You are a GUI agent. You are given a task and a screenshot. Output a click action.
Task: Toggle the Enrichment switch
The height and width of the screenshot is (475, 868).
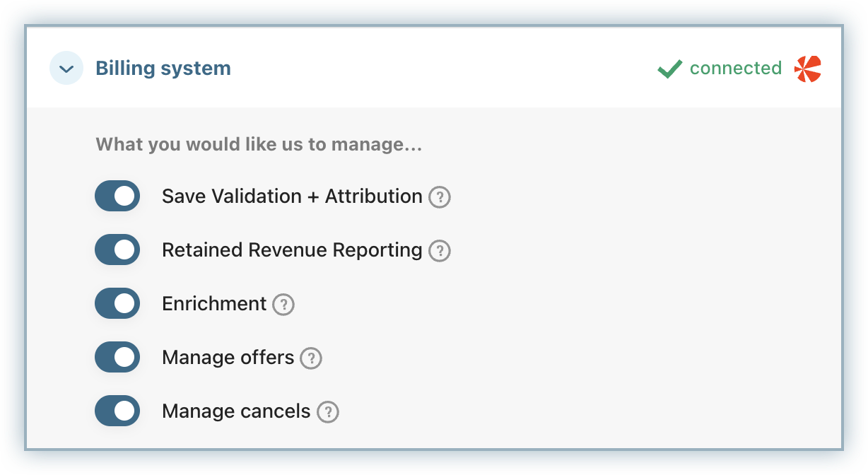pos(117,303)
